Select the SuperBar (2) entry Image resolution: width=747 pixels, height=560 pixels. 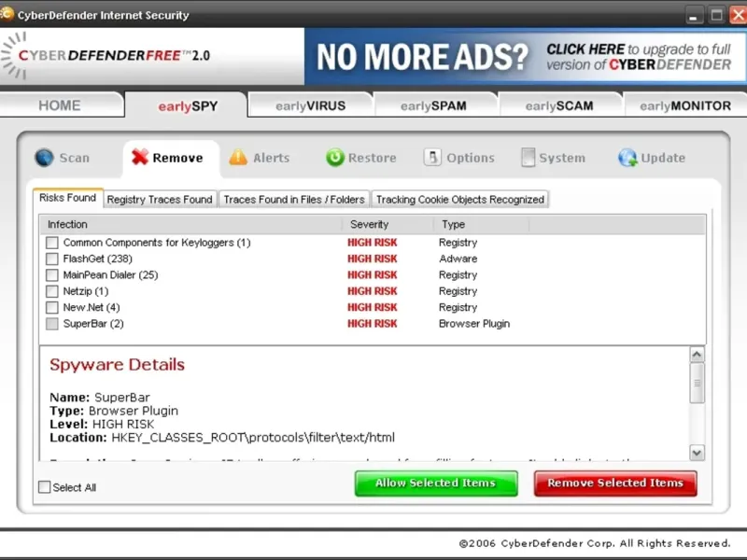pos(93,324)
